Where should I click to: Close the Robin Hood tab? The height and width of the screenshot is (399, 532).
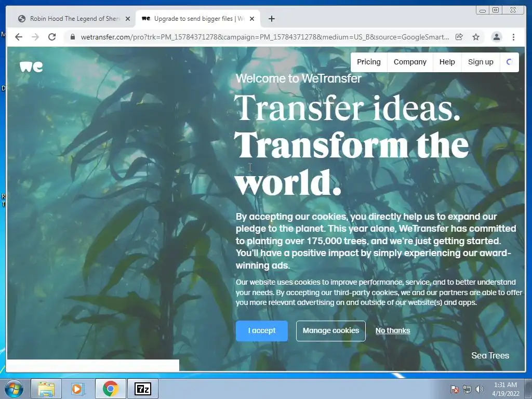click(x=128, y=19)
